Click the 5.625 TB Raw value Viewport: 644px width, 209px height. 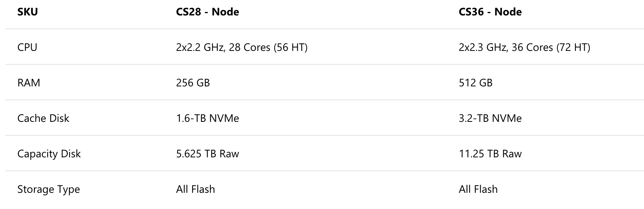click(208, 154)
